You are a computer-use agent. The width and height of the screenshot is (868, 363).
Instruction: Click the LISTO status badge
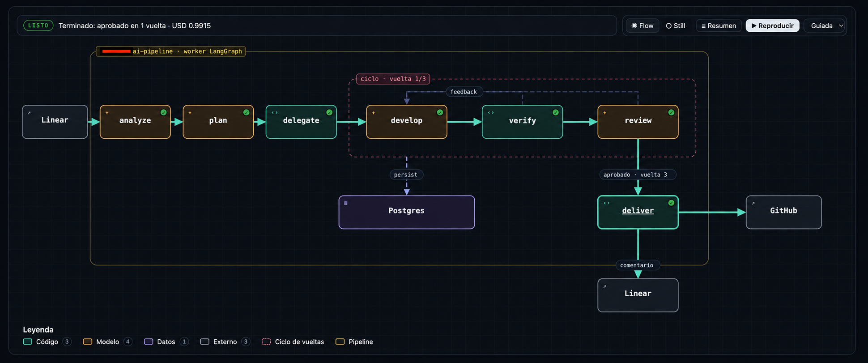38,26
